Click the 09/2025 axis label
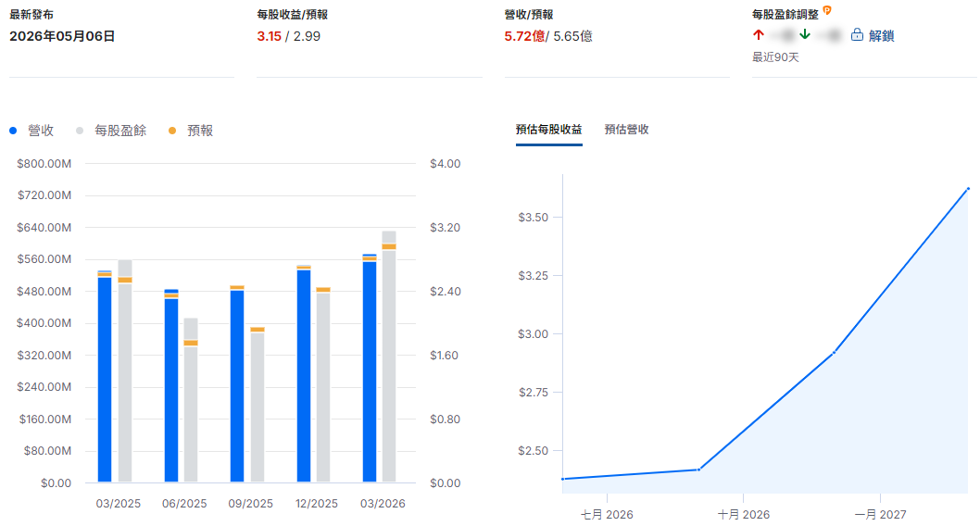Viewport: 980px width, 526px height. [251, 504]
